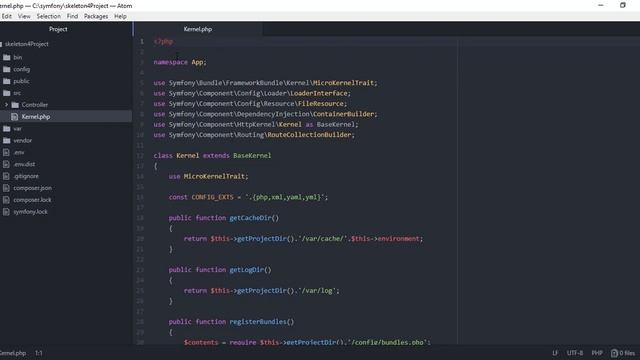Click 'RouteCollectionBuilder' in the use statement
This screenshot has height=360, width=640.
click(x=309, y=135)
